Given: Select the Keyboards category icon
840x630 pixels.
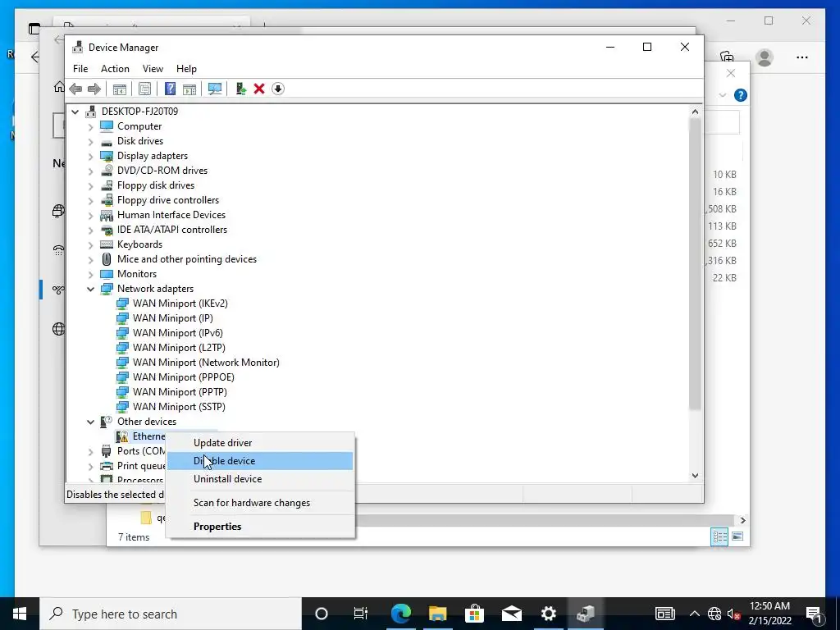Looking at the screenshot, I should tap(107, 244).
